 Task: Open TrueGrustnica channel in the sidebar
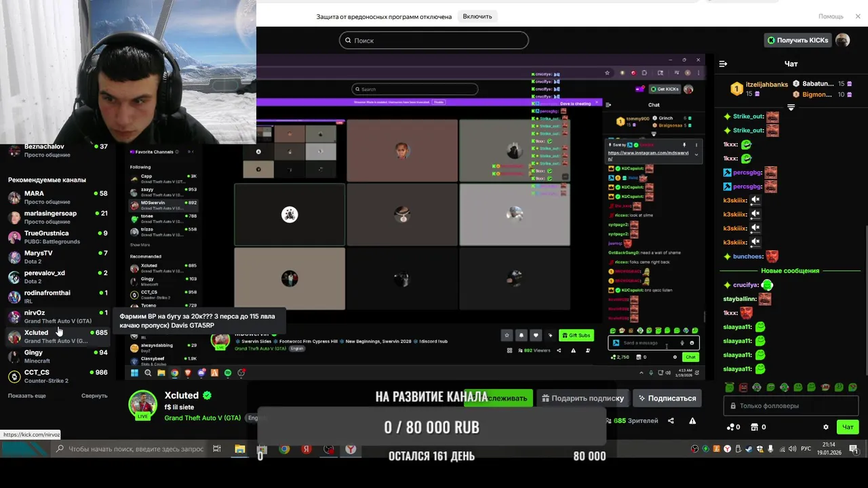pyautogui.click(x=58, y=237)
